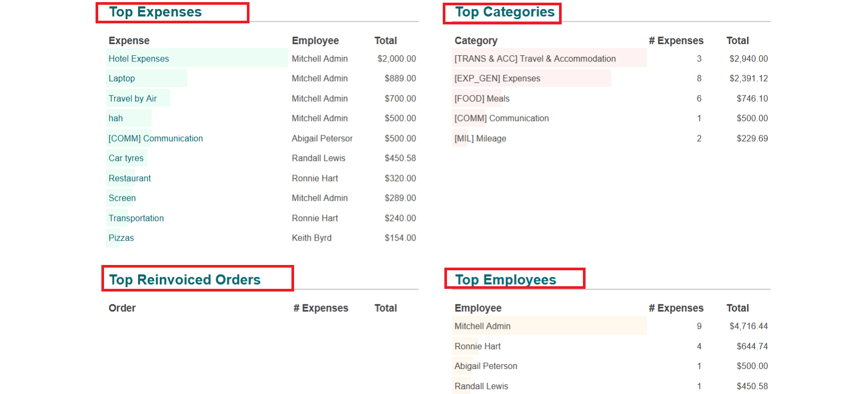This screenshot has height=394, width=868.
Task: Open the 'hah' expense entry
Action: 116,118
